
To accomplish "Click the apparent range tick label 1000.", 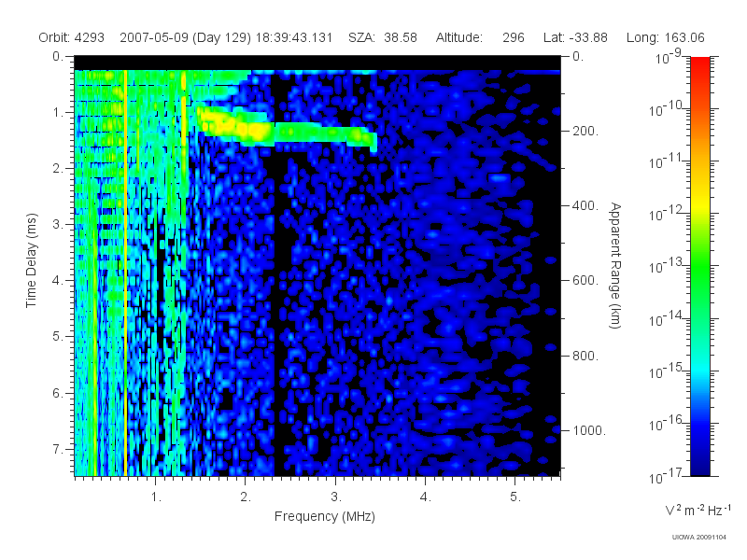I will pos(589,430).
